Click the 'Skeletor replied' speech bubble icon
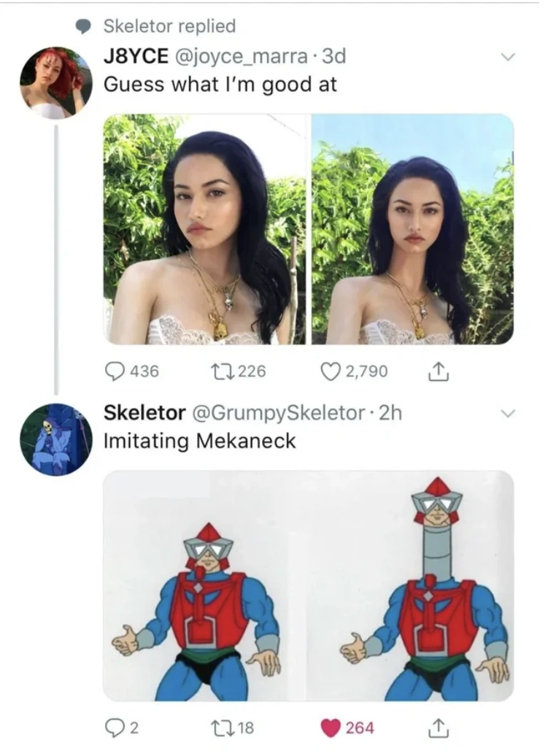Viewport: 556px width, 756px height. 85,26
